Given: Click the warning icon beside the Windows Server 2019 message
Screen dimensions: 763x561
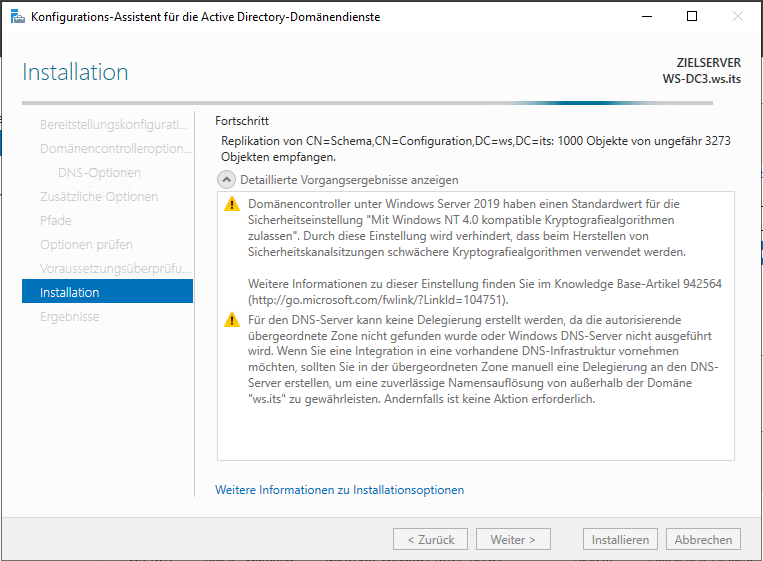Looking at the screenshot, I should [x=232, y=204].
